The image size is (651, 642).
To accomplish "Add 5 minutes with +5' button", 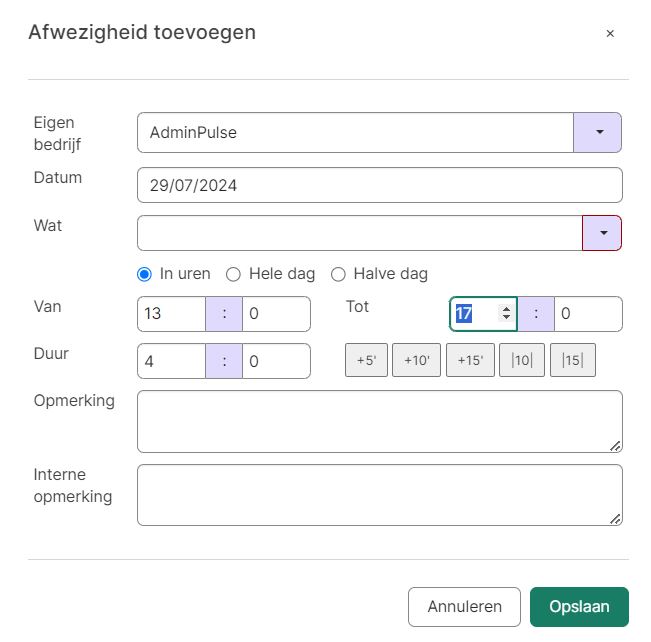I will click(x=366, y=360).
